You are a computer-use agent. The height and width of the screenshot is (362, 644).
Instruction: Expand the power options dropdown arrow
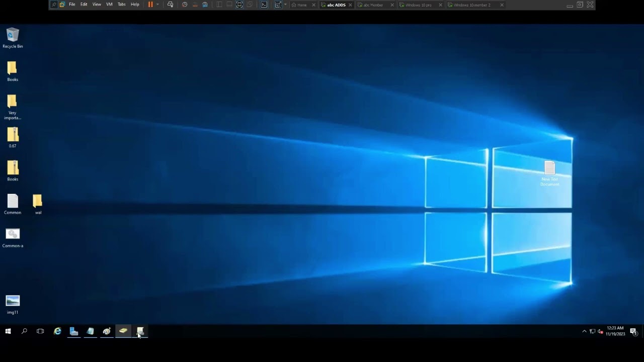[x=157, y=5]
